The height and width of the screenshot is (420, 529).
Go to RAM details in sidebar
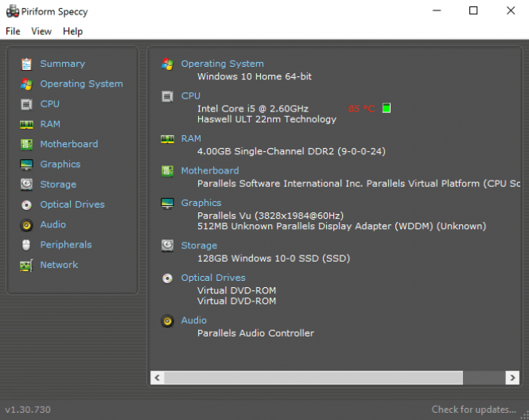(50, 124)
